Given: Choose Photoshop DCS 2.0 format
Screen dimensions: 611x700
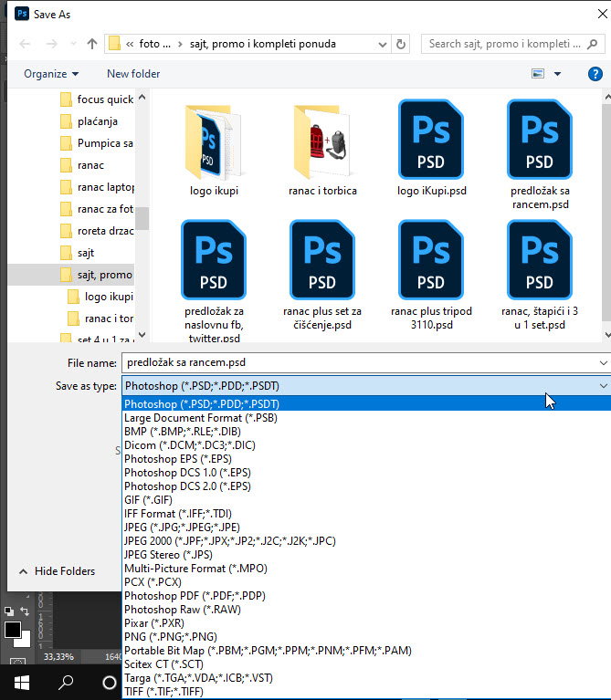Looking at the screenshot, I should (366, 486).
